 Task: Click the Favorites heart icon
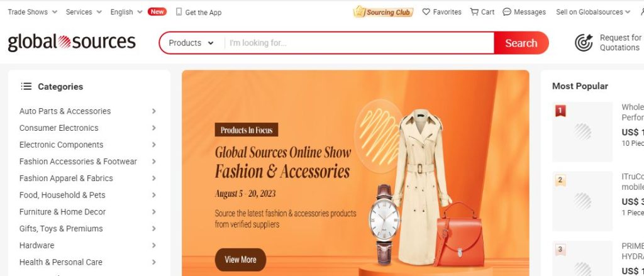point(426,12)
